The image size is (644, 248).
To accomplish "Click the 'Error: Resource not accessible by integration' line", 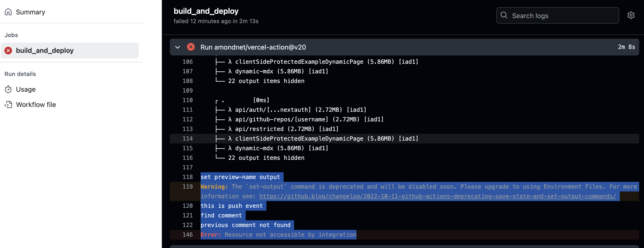I will pyautogui.click(x=278, y=234).
